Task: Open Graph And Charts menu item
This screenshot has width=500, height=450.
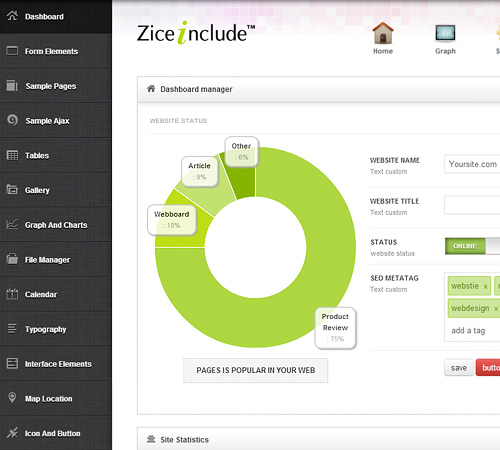Action: tap(56, 225)
